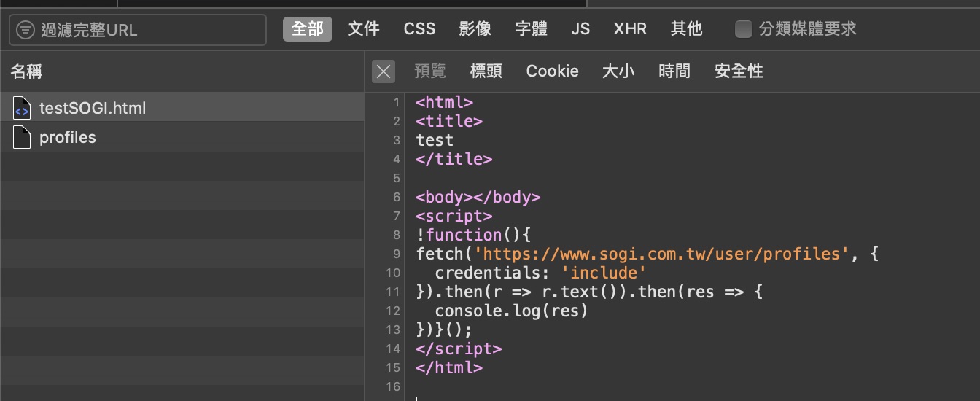Enable the 分類媒體要求 checkbox

(x=743, y=29)
